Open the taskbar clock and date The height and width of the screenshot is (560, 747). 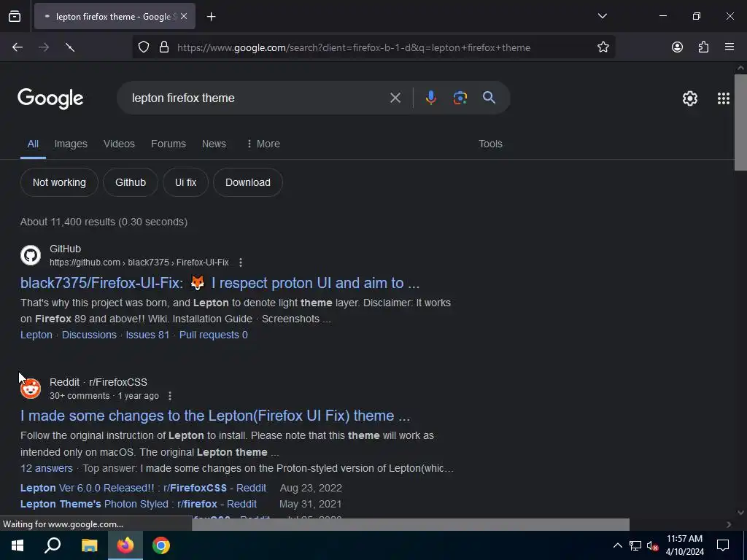684,545
